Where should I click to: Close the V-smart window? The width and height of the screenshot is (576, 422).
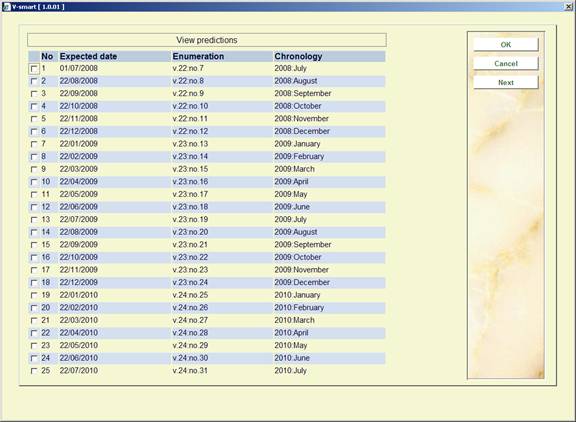(x=568, y=7)
